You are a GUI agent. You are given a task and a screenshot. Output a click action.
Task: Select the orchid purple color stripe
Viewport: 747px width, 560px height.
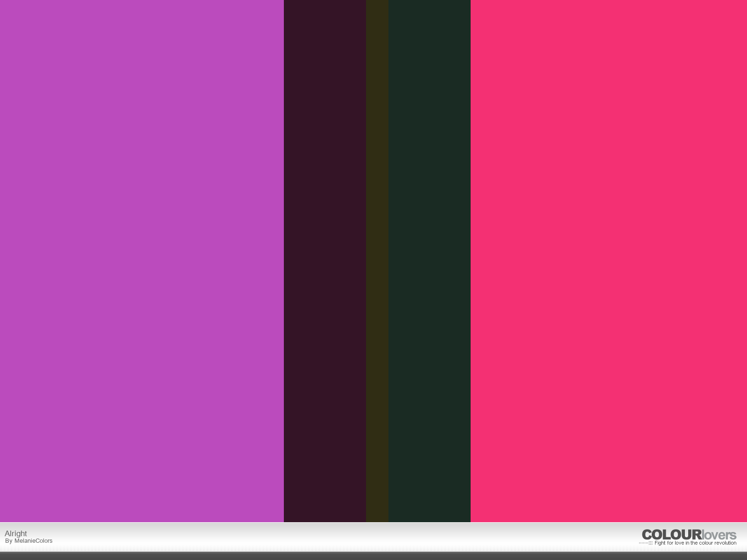142,261
